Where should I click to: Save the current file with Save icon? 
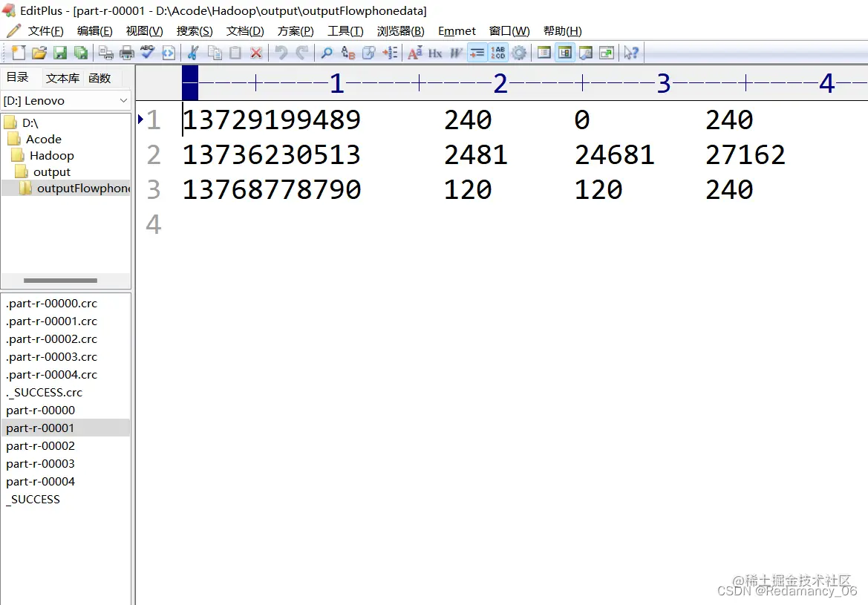coord(60,53)
